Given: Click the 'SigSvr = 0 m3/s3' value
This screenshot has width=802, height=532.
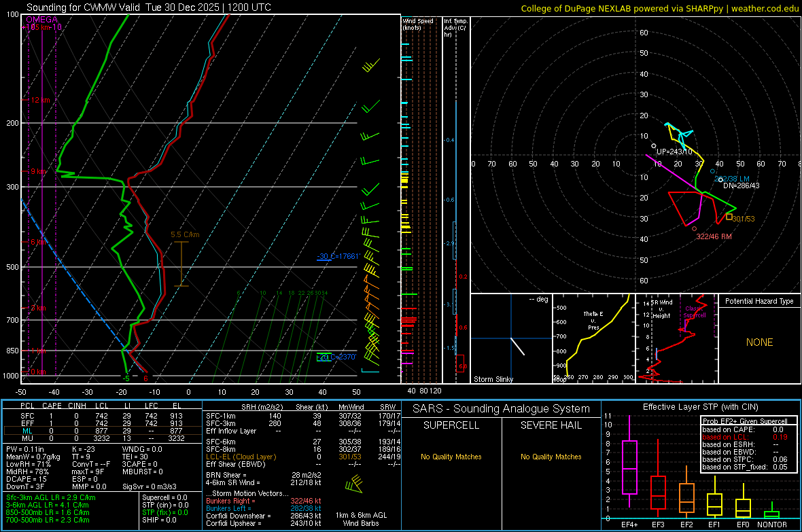Looking at the screenshot, I should coord(150,487).
